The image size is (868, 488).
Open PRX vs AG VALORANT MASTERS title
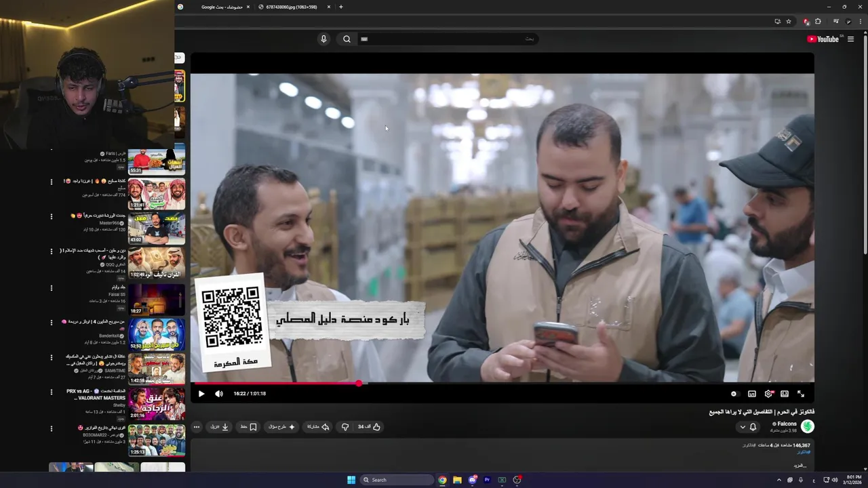pos(96,394)
